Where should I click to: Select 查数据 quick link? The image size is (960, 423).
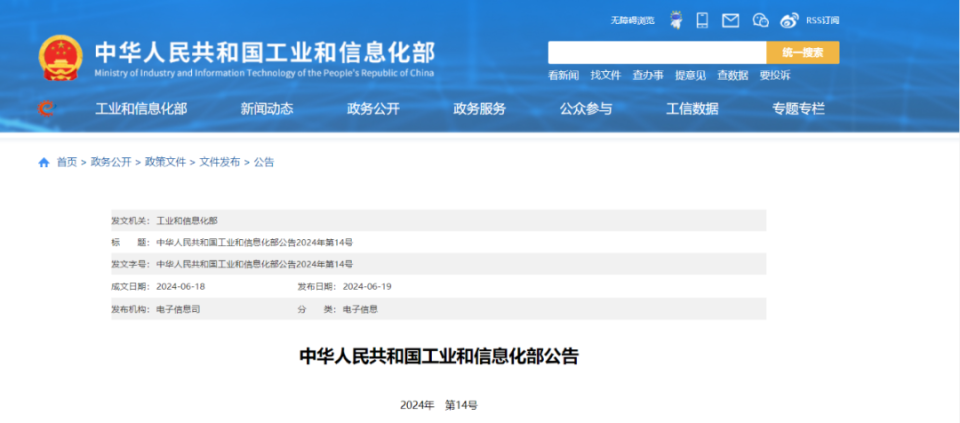click(733, 76)
